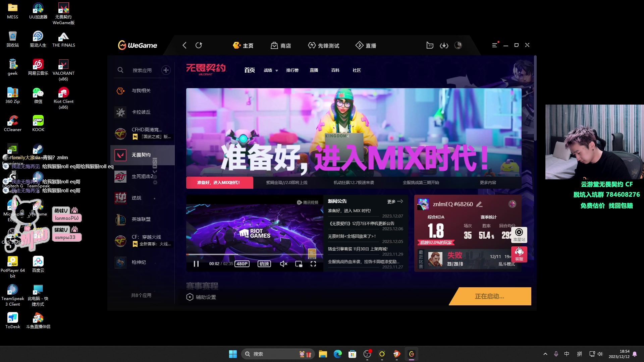Image resolution: width=644 pixels, height=362 pixels.
Task: Change video quality from 480P
Action: click(x=242, y=264)
